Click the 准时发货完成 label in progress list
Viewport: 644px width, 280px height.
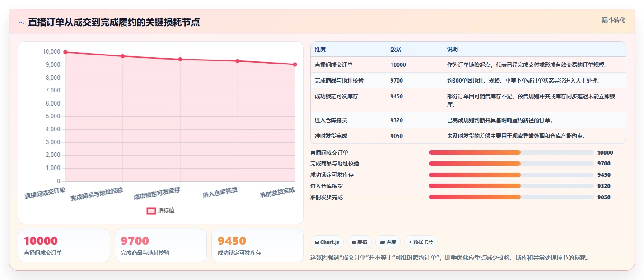(x=327, y=197)
